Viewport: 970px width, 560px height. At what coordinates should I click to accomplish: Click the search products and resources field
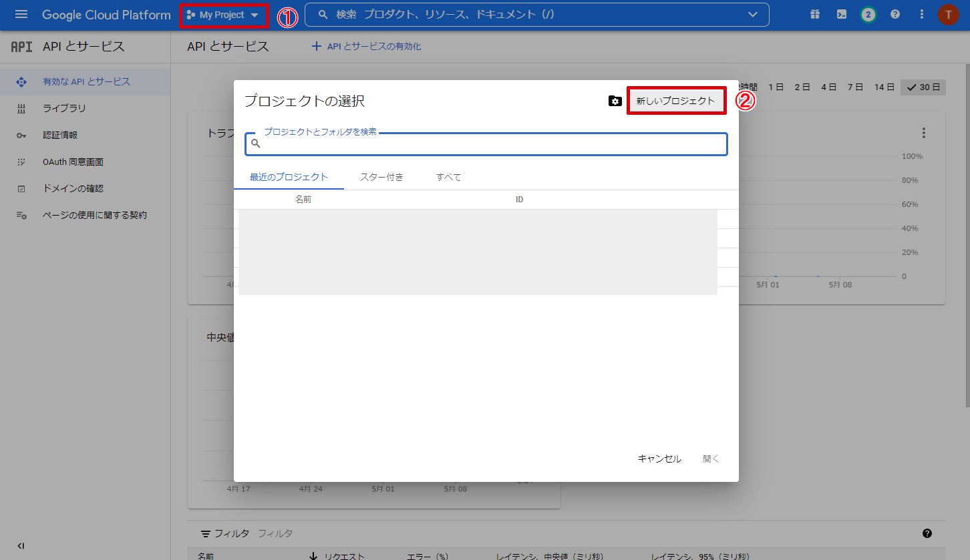coord(536,14)
